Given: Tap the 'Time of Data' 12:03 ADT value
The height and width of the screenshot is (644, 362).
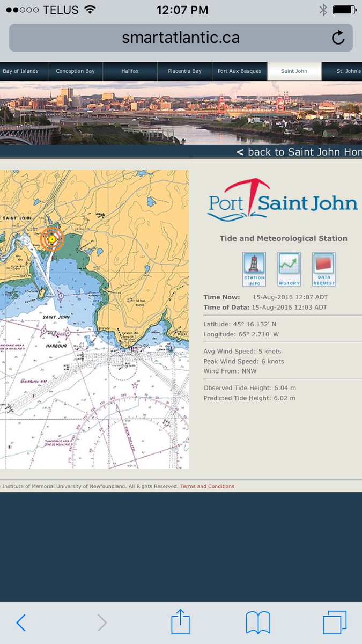Looking at the screenshot, I should tap(290, 308).
